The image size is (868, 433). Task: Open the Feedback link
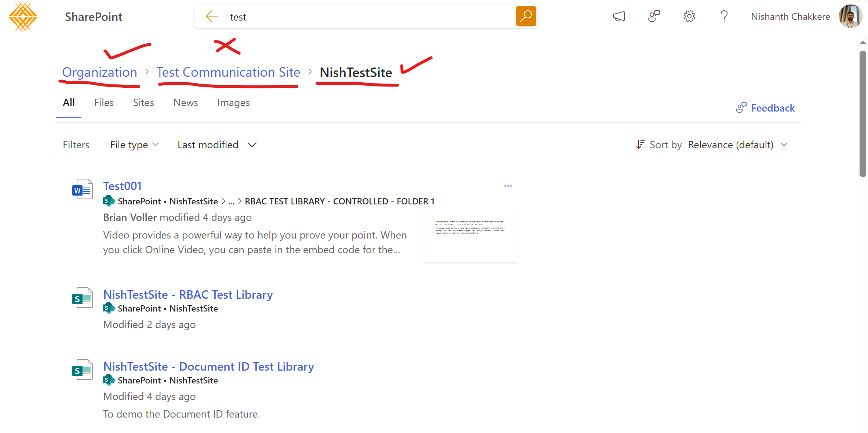[x=766, y=108]
